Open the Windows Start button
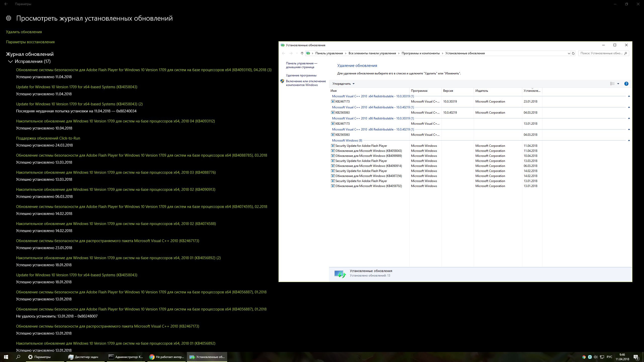Viewport: 644px width, 362px height. 6,357
